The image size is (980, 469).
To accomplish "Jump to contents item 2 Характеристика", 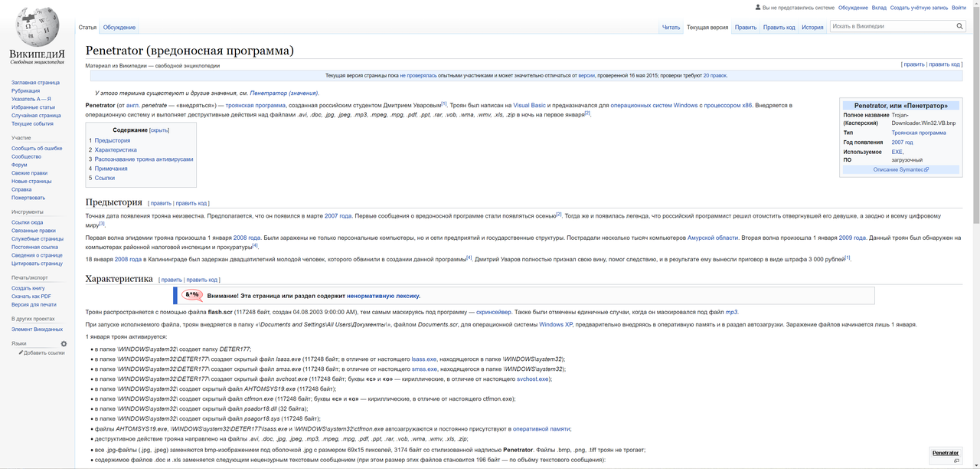I will click(x=116, y=149).
